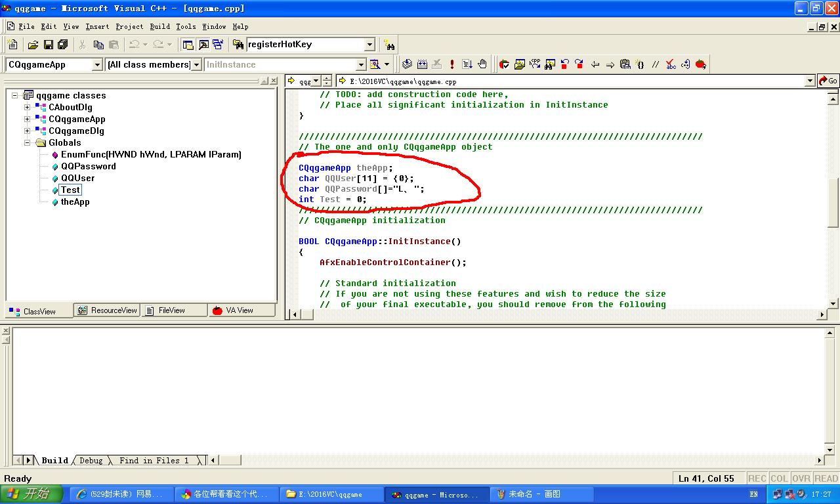The width and height of the screenshot is (840, 504).
Task: Open the Window List icon
Action: 218,45
